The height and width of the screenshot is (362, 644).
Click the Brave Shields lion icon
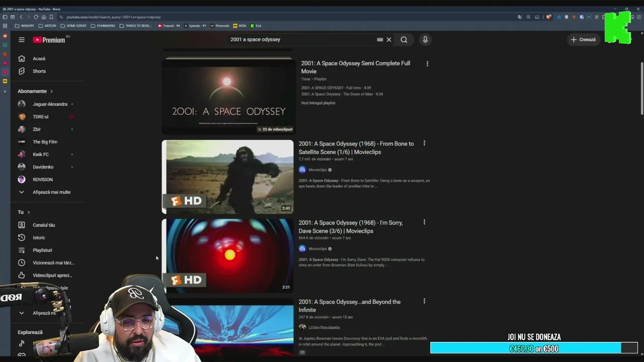click(549, 17)
